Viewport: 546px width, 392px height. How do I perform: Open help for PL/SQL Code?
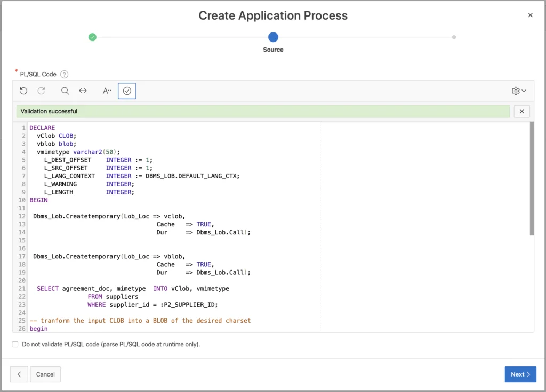[64, 74]
